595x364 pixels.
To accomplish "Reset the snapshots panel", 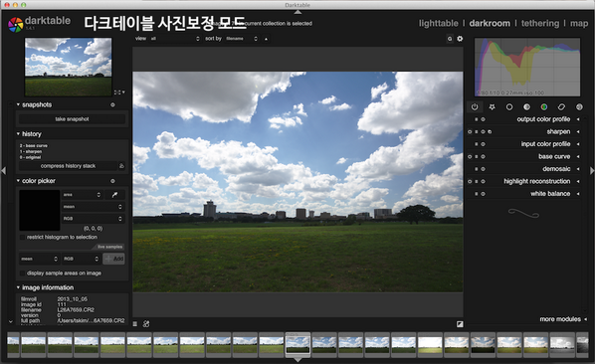I will click(112, 105).
